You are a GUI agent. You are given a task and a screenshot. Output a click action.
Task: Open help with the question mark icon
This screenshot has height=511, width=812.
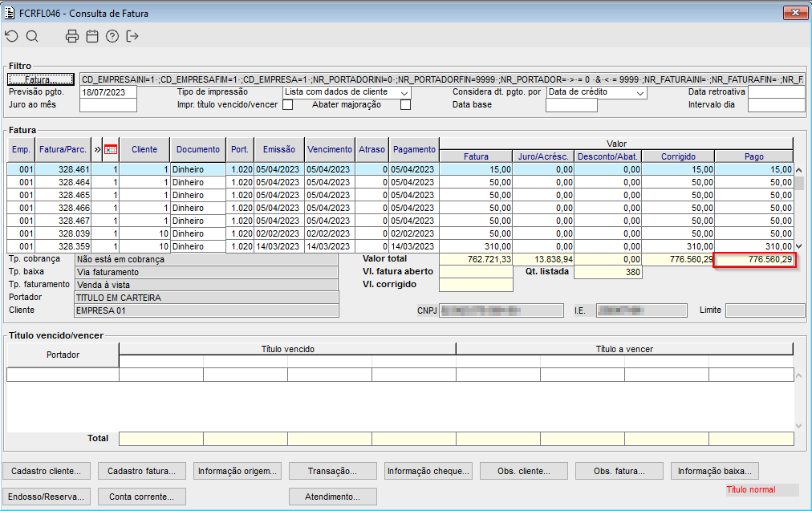pos(112,36)
